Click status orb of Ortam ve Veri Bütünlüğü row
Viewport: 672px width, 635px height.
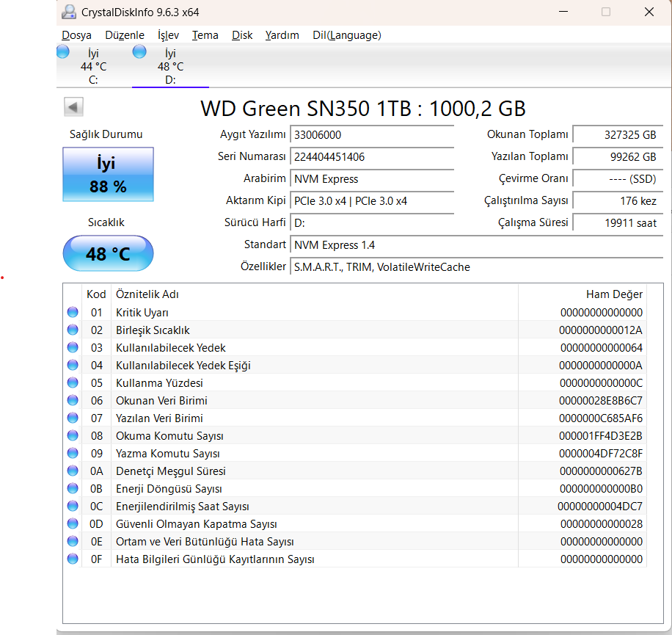point(73,541)
